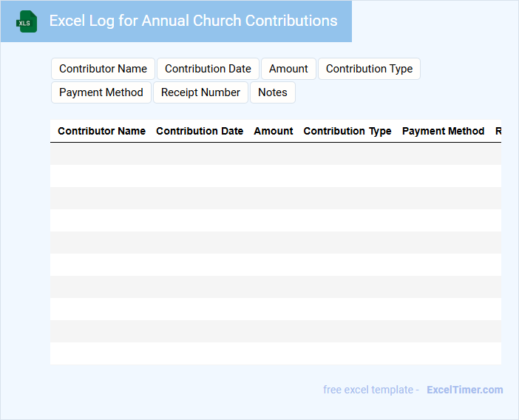
Task: Select Payment Method column header
Action: click(x=443, y=131)
